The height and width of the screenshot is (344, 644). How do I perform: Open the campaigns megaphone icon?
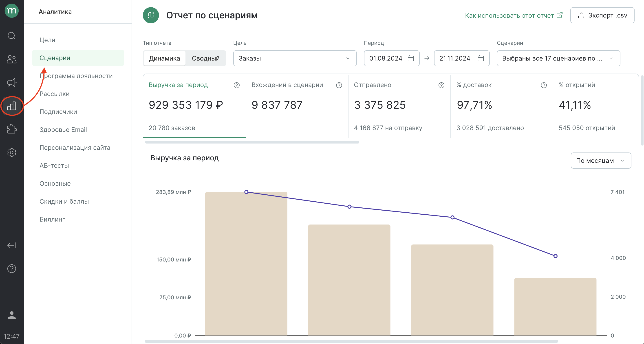(x=11, y=83)
